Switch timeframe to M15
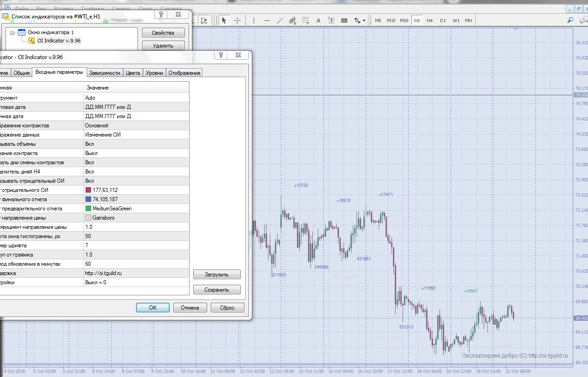This screenshot has height=377, width=588. (x=391, y=20)
